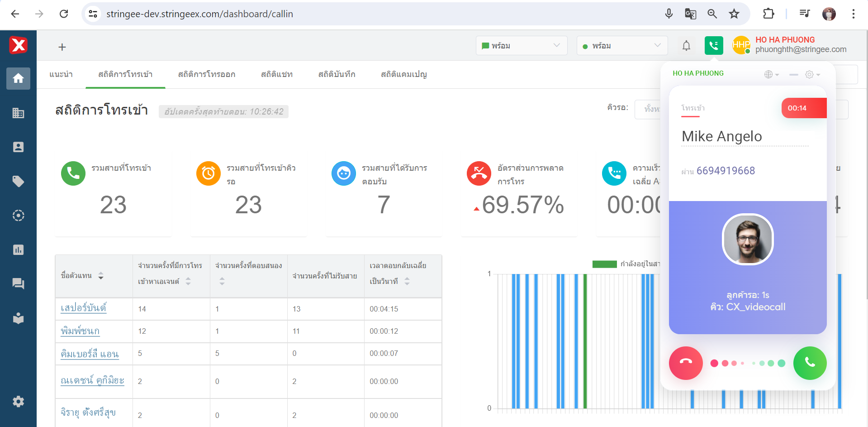Click the green softphone icon in header
The width and height of the screenshot is (868, 427).
tap(714, 46)
